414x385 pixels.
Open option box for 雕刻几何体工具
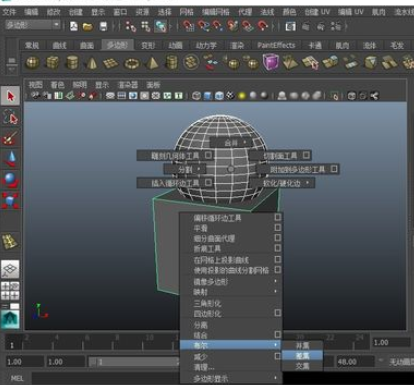coord(208,155)
